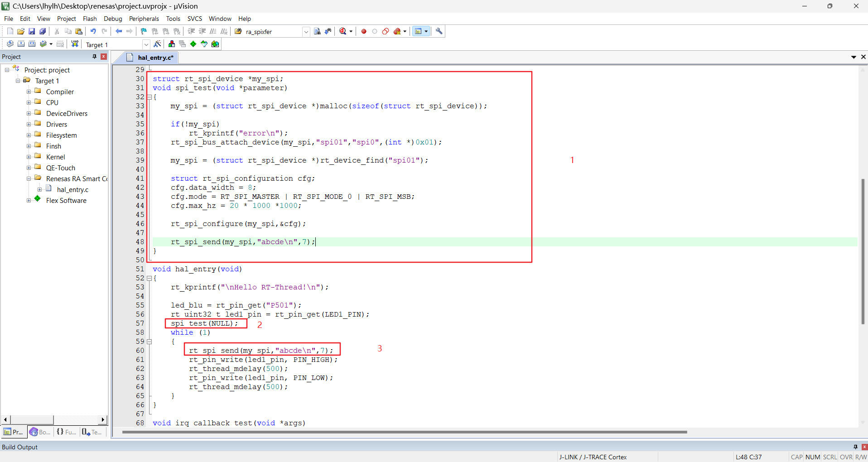
Task: Comment out the selected code
Action: tap(213, 31)
